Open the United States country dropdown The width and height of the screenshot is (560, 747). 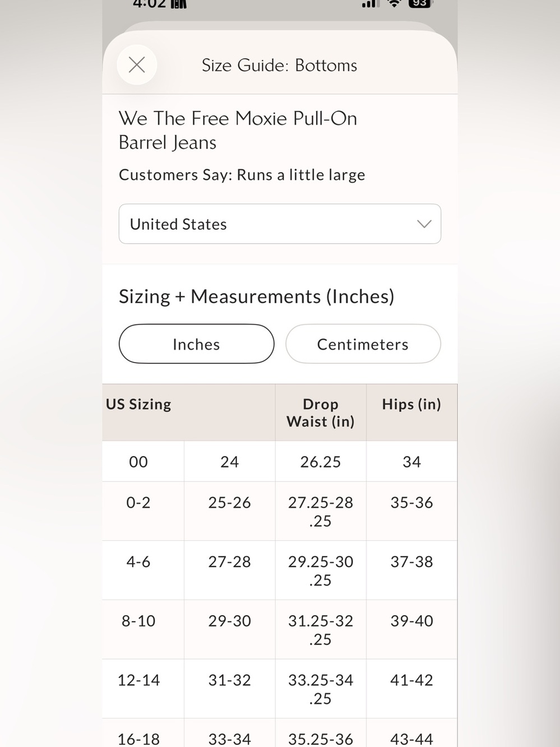[280, 224]
